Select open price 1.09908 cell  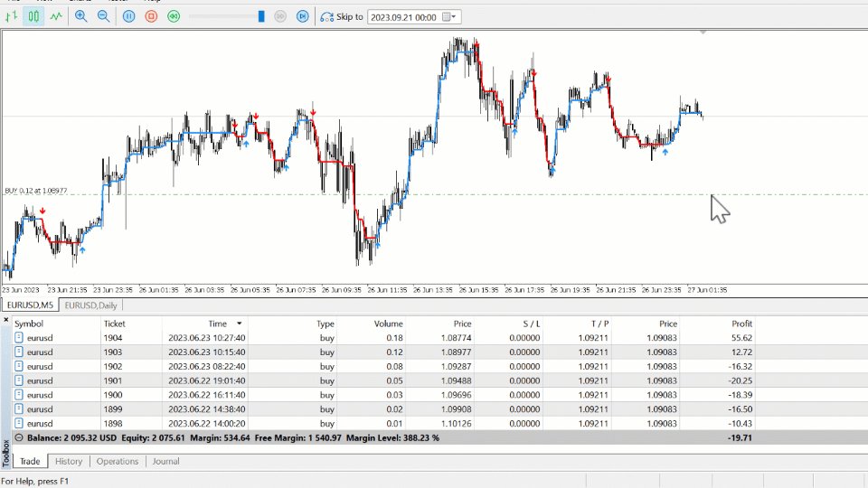[x=456, y=409]
